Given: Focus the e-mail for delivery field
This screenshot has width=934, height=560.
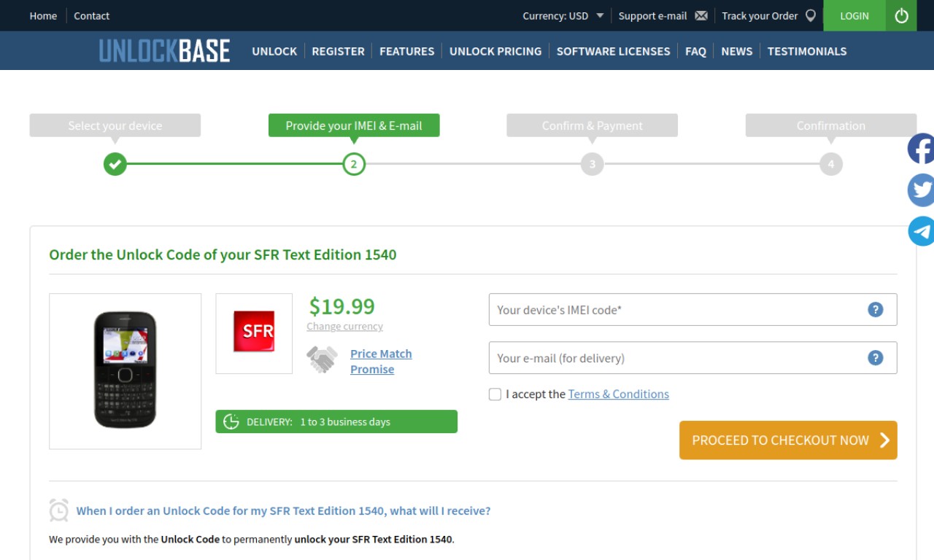Looking at the screenshot, I should click(x=692, y=358).
